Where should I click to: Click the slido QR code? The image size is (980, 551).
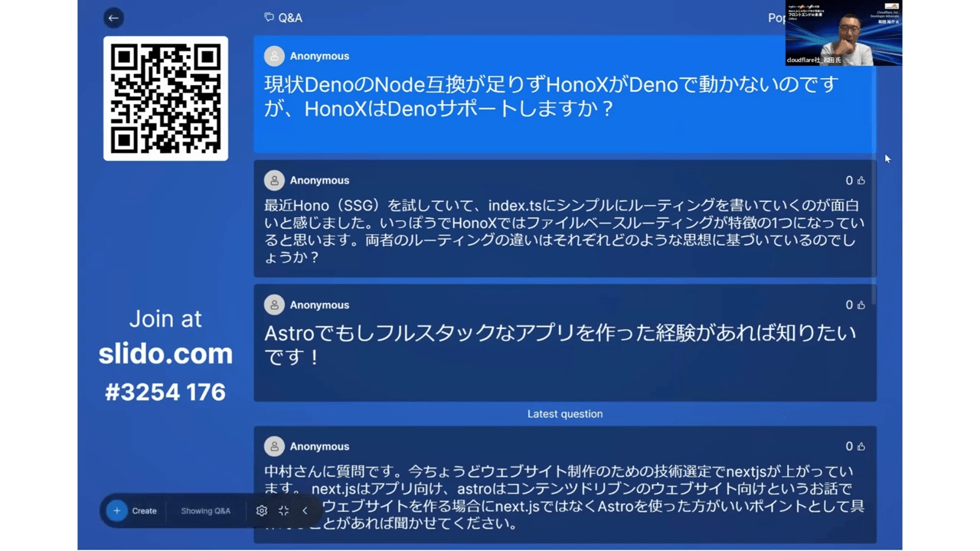165,99
